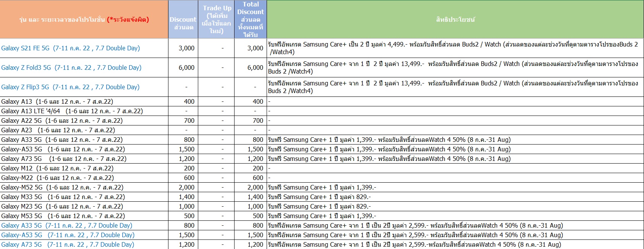Click Samsung Care+ 13,499.- benefit cell for Z Flip3
The image size is (644, 249).
[x=455, y=87]
